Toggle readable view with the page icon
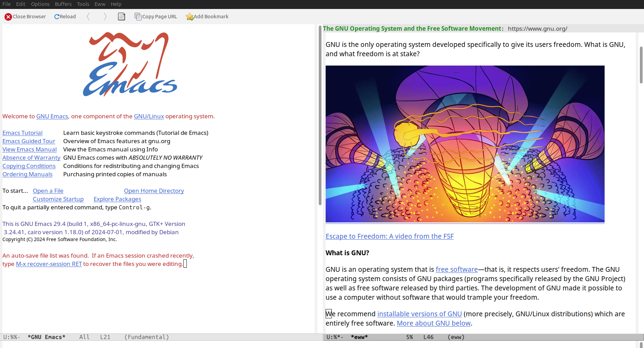The image size is (644, 348). 122,17
